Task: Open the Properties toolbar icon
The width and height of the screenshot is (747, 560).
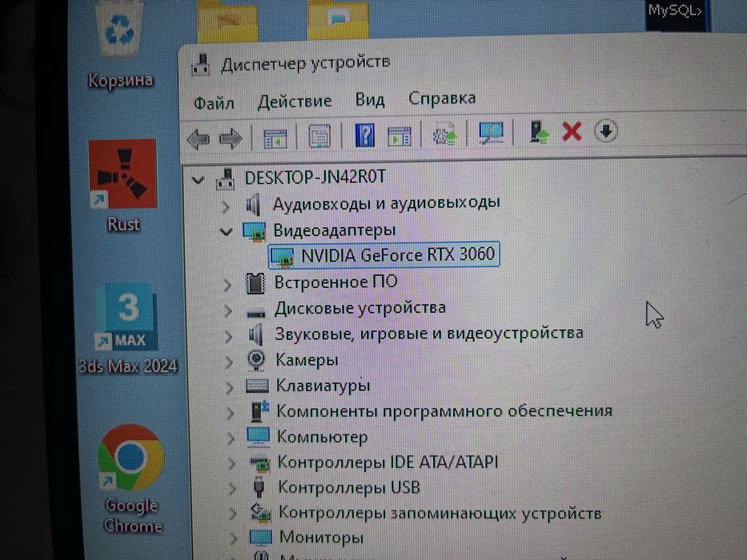Action: 319,137
